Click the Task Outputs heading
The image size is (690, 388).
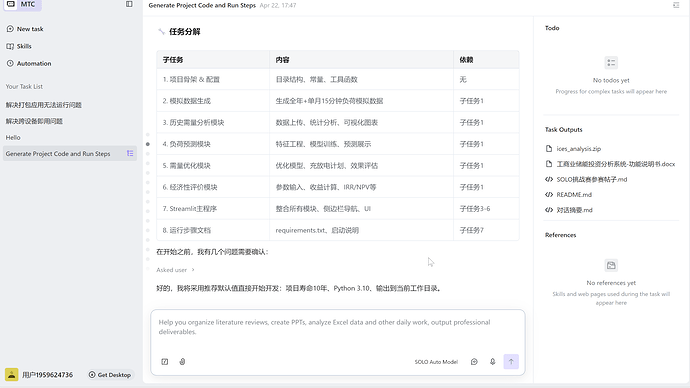[x=563, y=130]
